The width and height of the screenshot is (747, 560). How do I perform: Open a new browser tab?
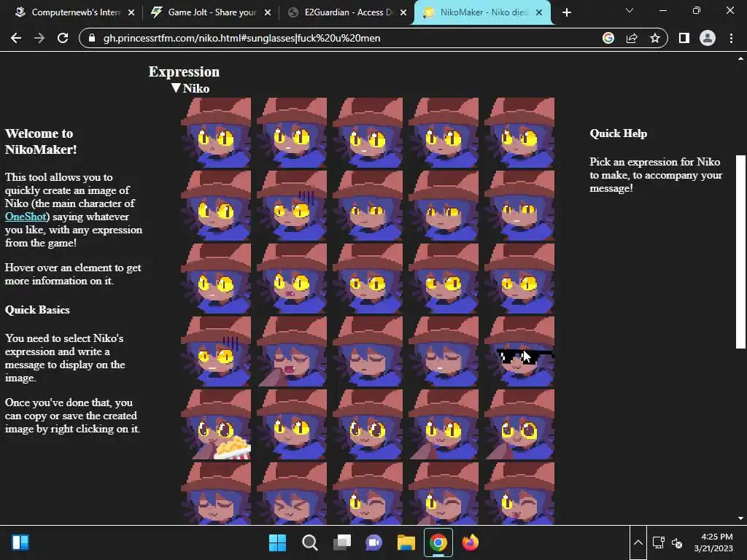coord(566,13)
